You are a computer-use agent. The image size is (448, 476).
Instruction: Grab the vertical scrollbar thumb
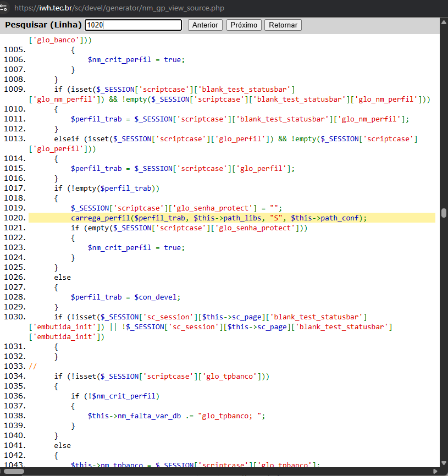[444, 213]
